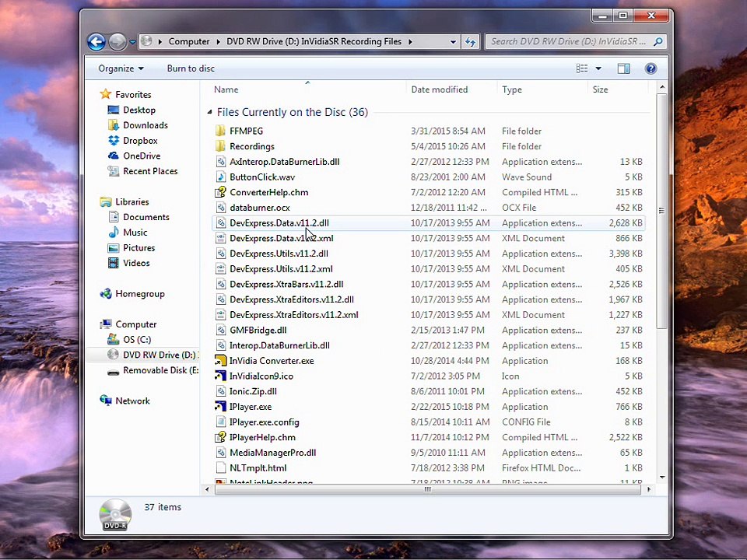
Task: Open Homegroup in the navigation pane
Action: (x=139, y=294)
